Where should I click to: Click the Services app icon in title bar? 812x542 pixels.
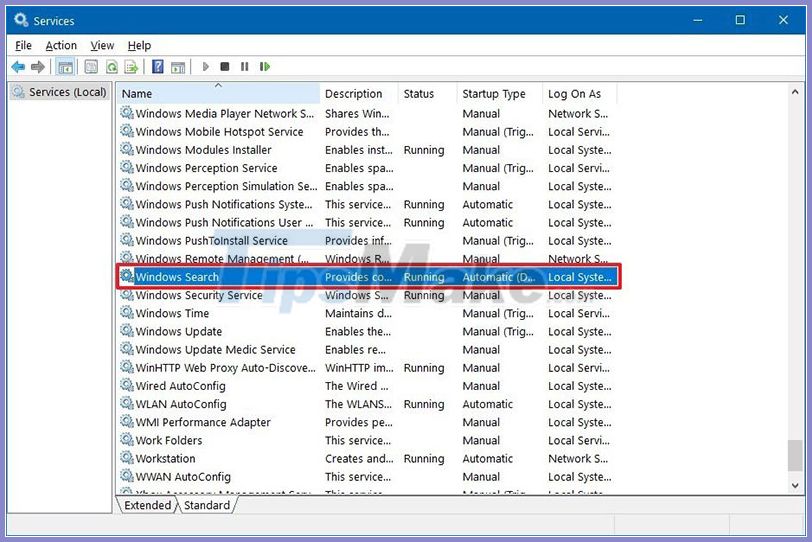coord(21,20)
